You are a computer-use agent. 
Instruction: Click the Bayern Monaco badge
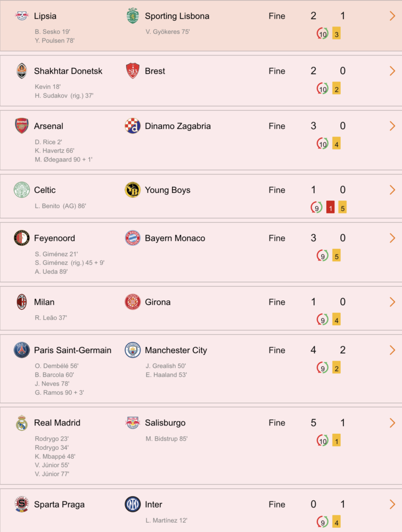[x=132, y=238]
